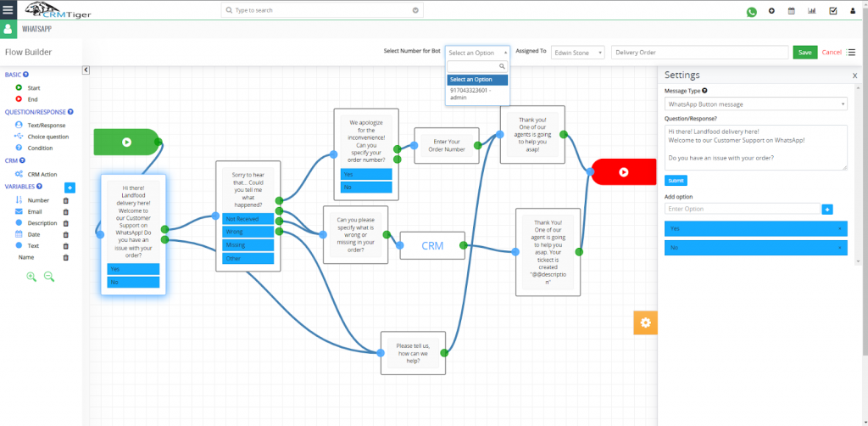Open the reports chart icon

(x=812, y=10)
